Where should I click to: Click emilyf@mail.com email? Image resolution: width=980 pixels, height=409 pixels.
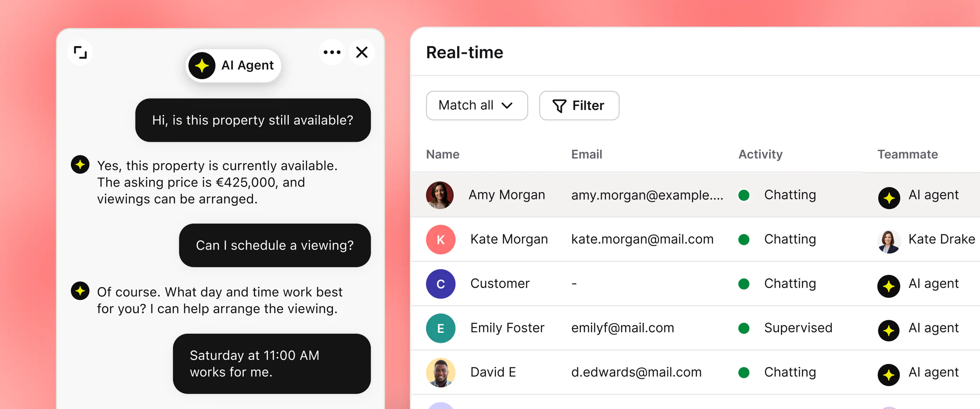[x=623, y=328]
